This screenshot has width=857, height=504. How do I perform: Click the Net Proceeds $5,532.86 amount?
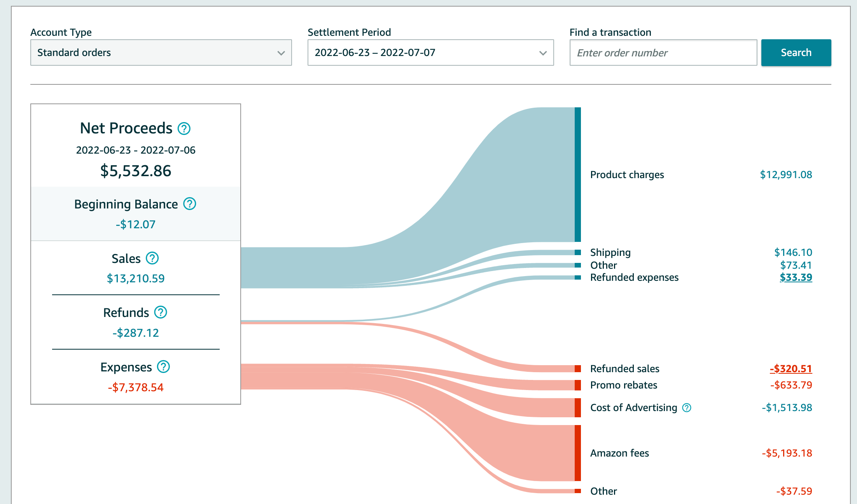[135, 170]
